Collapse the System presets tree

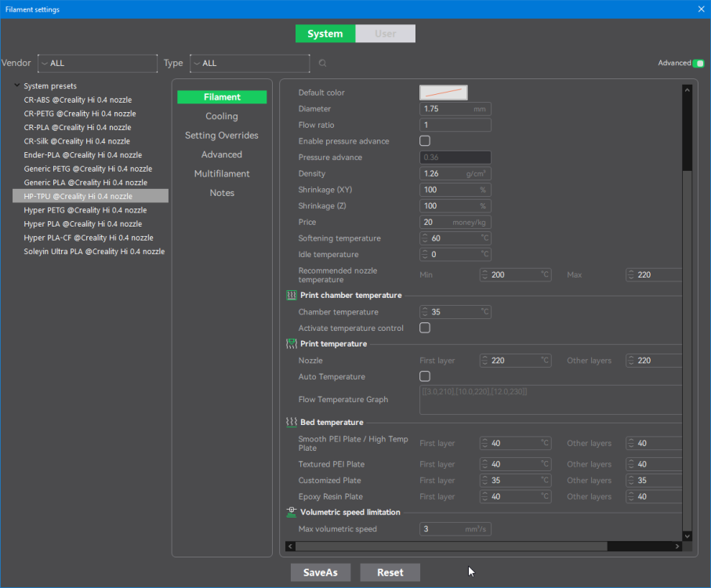click(x=16, y=85)
